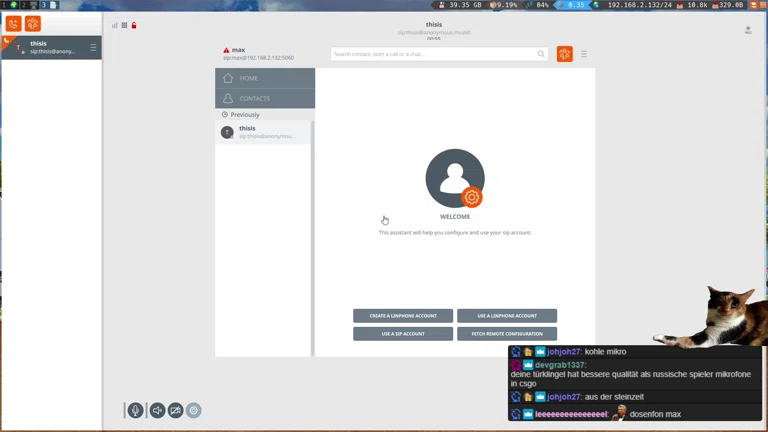The image size is (768, 432).
Task: Open the dialpad grid icon
Action: tap(124, 25)
